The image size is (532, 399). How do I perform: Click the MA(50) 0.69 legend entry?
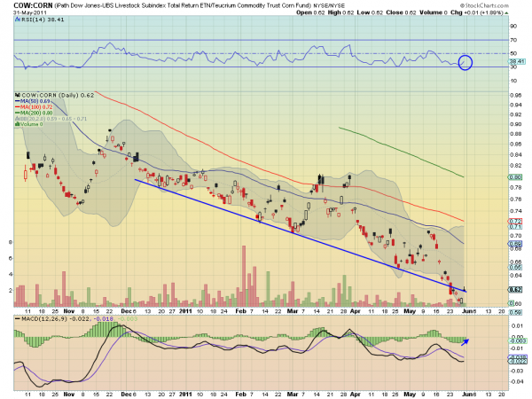click(x=32, y=101)
